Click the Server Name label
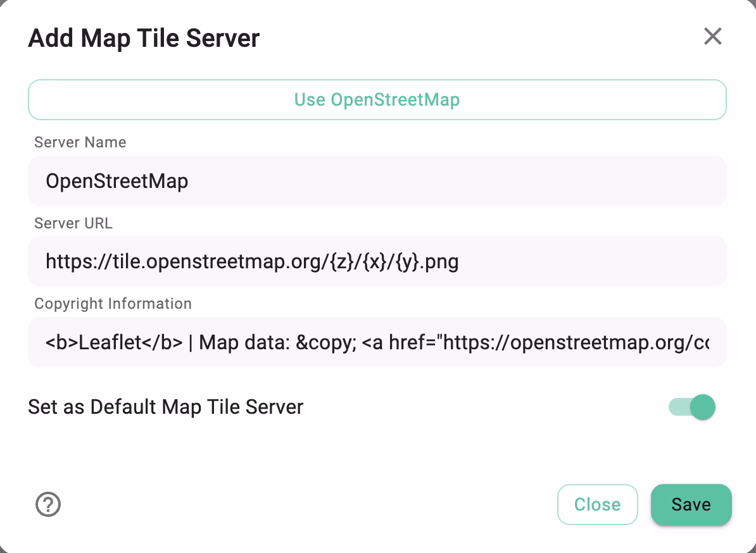756x553 pixels. 80,142
